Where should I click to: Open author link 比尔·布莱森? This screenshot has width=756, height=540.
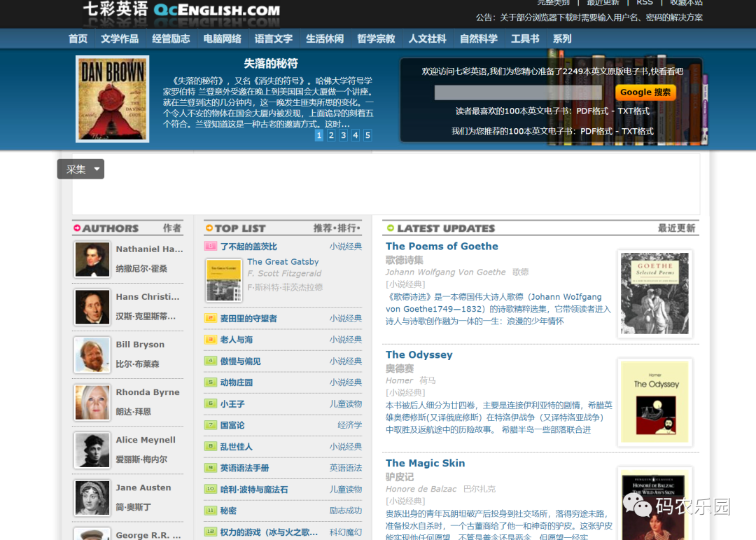[x=137, y=364]
